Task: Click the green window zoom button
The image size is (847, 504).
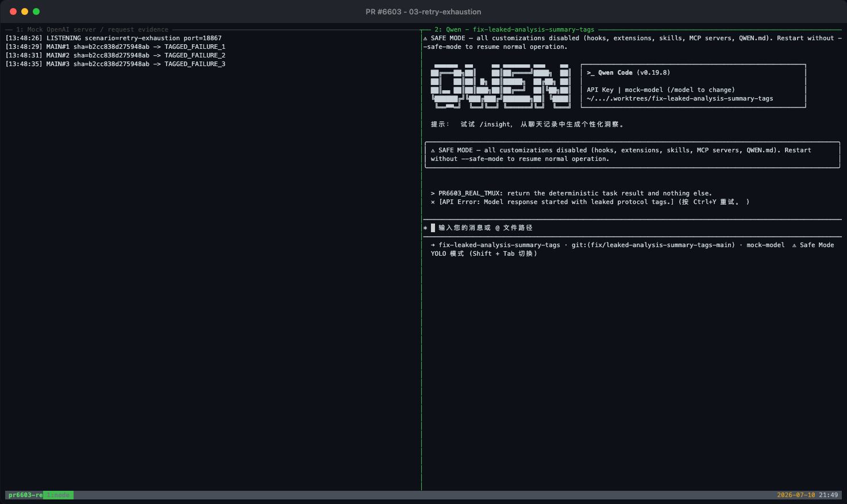Action: point(36,11)
